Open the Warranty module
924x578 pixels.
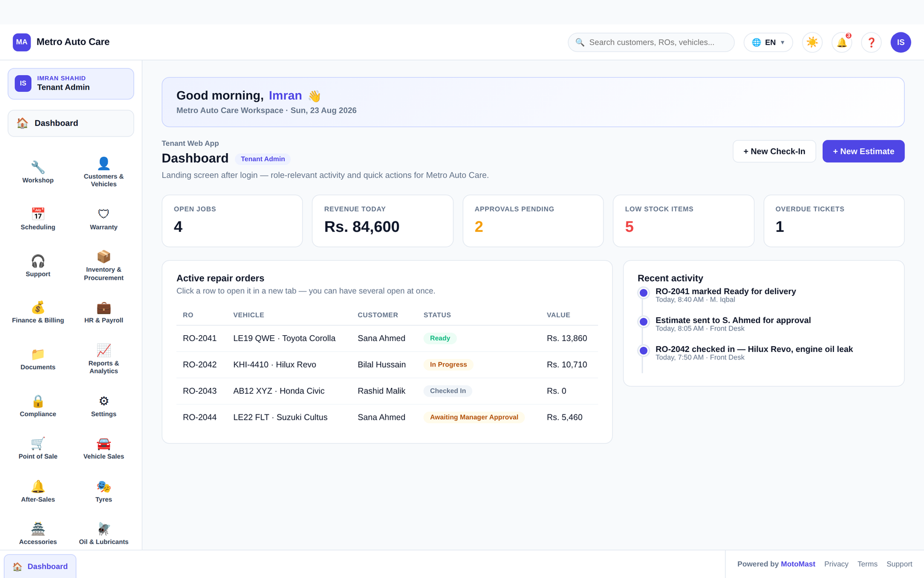click(104, 219)
